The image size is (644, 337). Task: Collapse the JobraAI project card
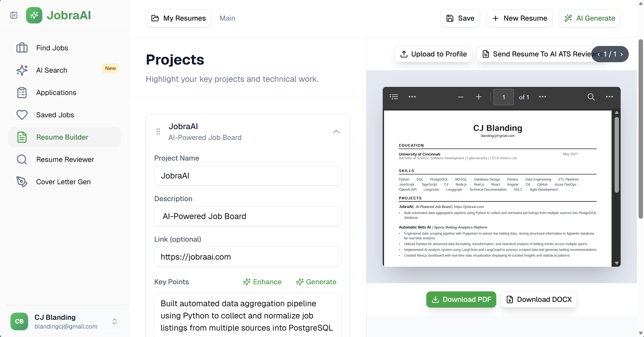click(x=336, y=131)
